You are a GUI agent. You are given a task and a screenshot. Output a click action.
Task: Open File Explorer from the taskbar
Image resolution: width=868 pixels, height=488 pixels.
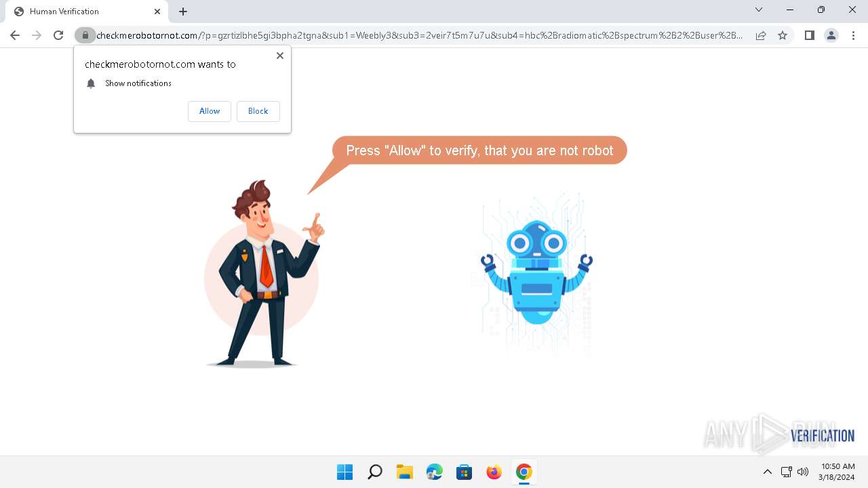[405, 472]
